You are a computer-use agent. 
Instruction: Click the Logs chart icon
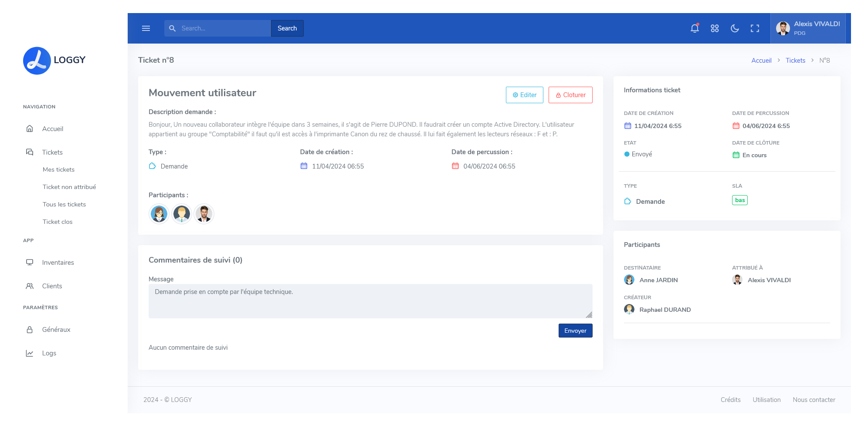[x=30, y=353]
